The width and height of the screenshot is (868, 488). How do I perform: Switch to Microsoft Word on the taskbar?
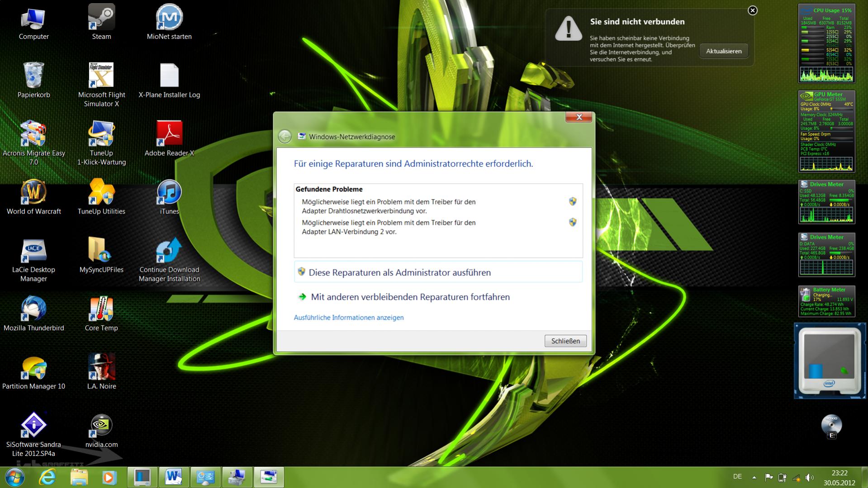pos(174,477)
